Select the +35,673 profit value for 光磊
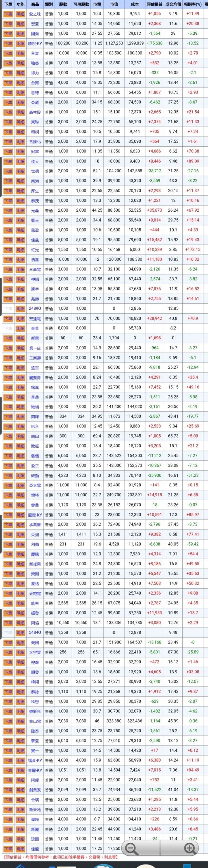The width and height of the screenshot is (208, 868). (154, 210)
